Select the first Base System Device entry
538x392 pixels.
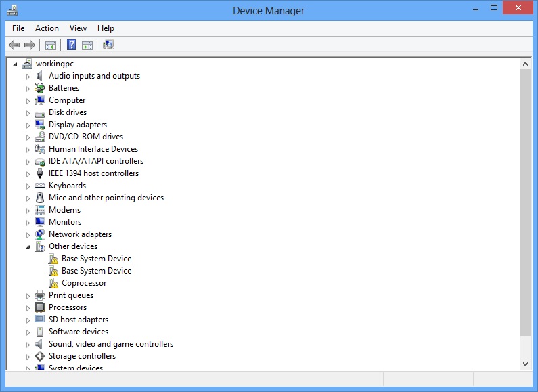click(x=96, y=259)
